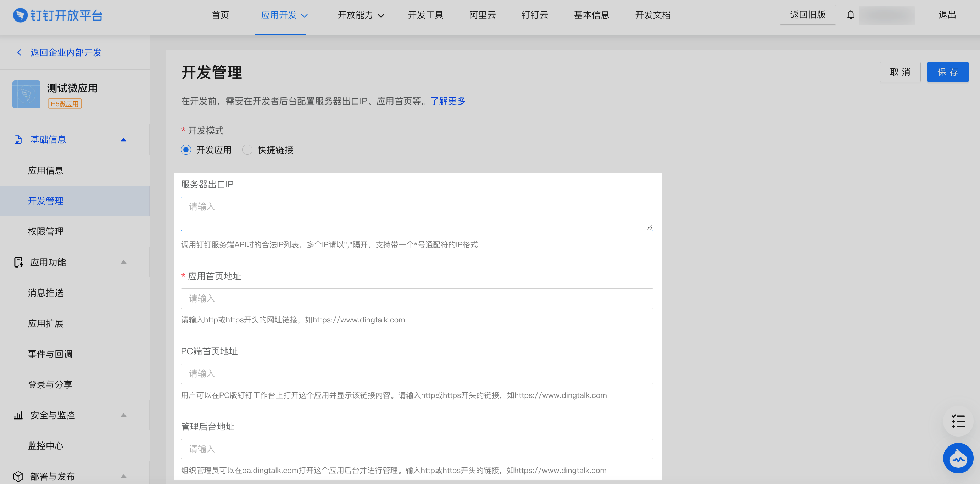This screenshot has width=980, height=484.
Task: Open 应用信息 in the sidebar
Action: point(46,171)
